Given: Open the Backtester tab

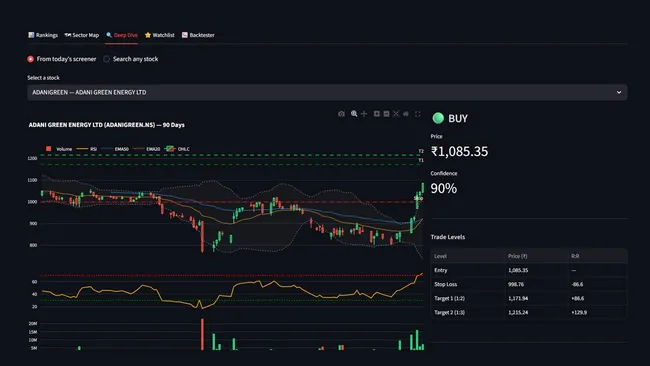Looking at the screenshot, I should click(198, 35).
